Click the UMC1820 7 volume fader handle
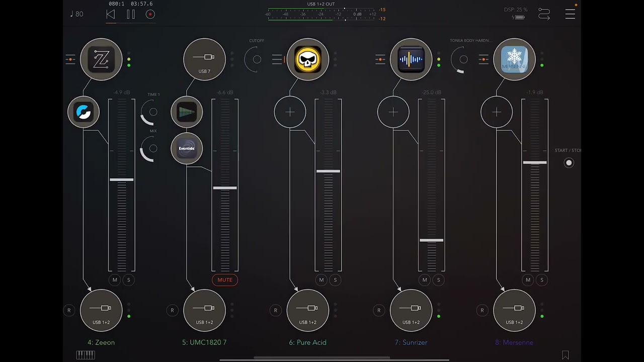The width and height of the screenshot is (644, 362). 225,188
